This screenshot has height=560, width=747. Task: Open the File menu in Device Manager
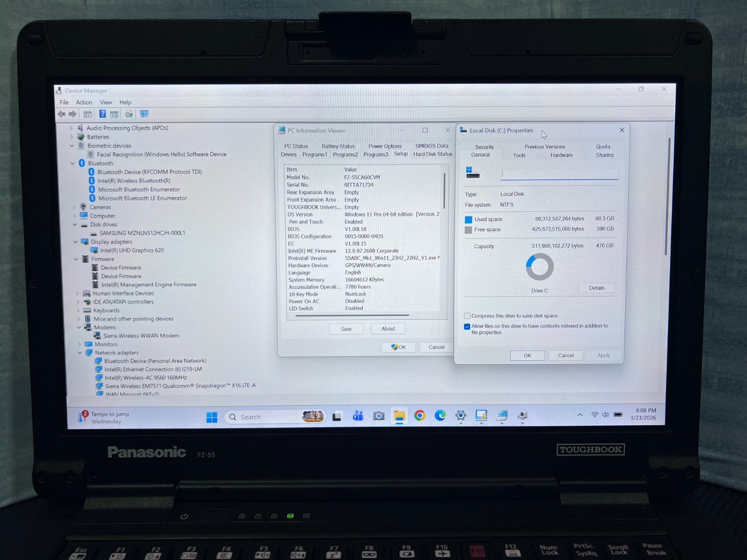(64, 102)
